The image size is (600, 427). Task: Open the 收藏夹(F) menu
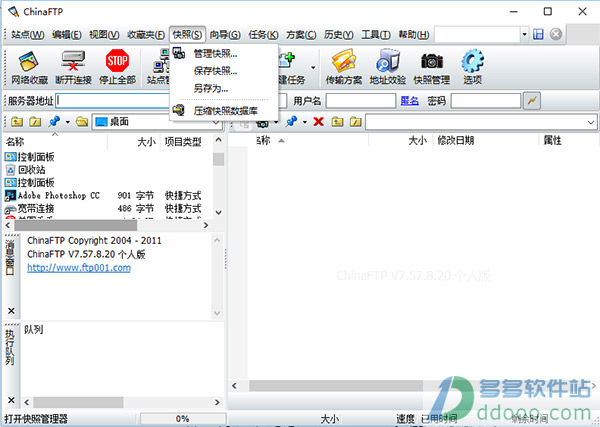tap(146, 34)
